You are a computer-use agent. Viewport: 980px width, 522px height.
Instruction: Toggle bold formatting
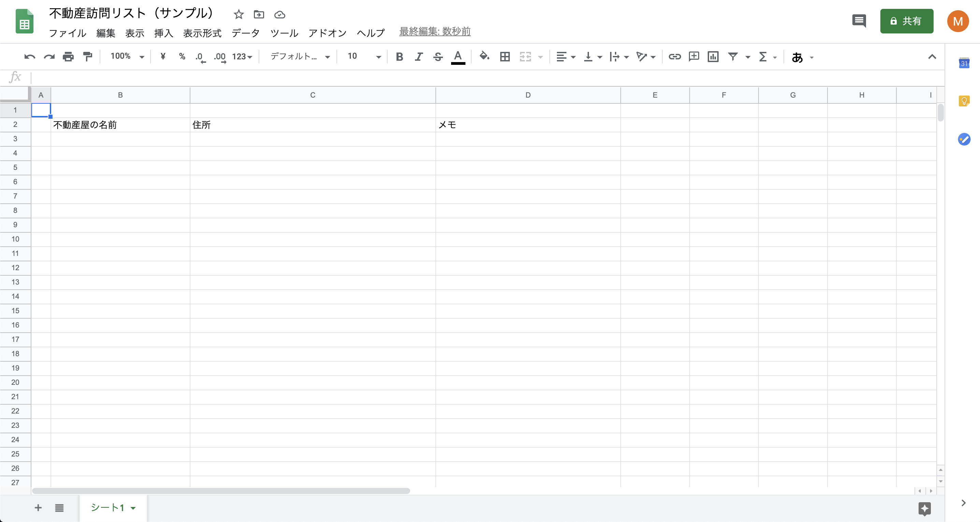pos(400,57)
